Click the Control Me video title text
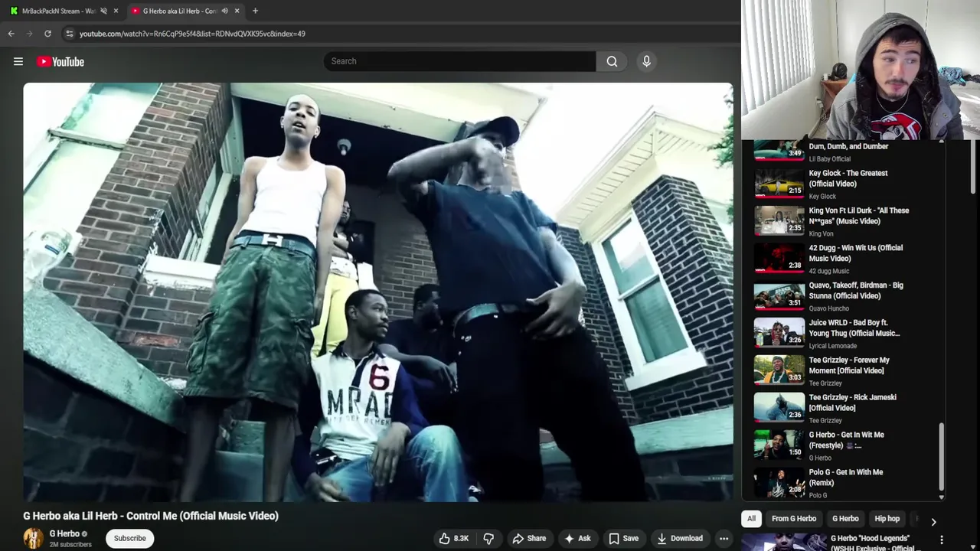This screenshot has height=551, width=980. (x=151, y=516)
